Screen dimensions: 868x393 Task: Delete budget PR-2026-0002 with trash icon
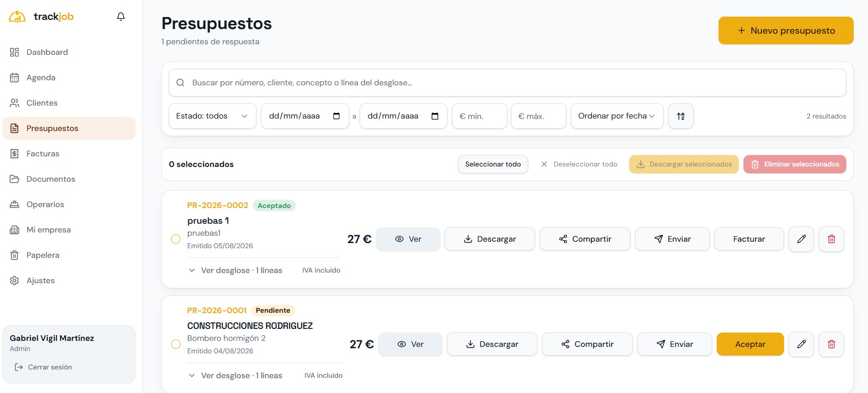point(832,239)
